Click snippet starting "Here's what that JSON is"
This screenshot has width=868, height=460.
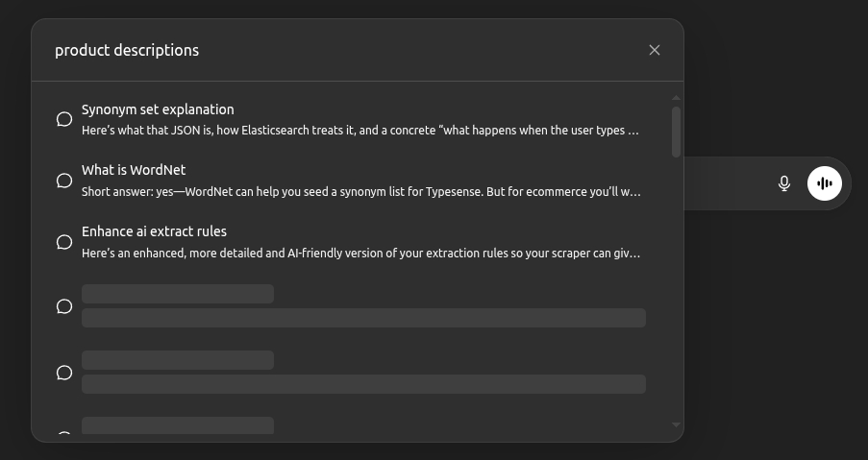[360, 131]
